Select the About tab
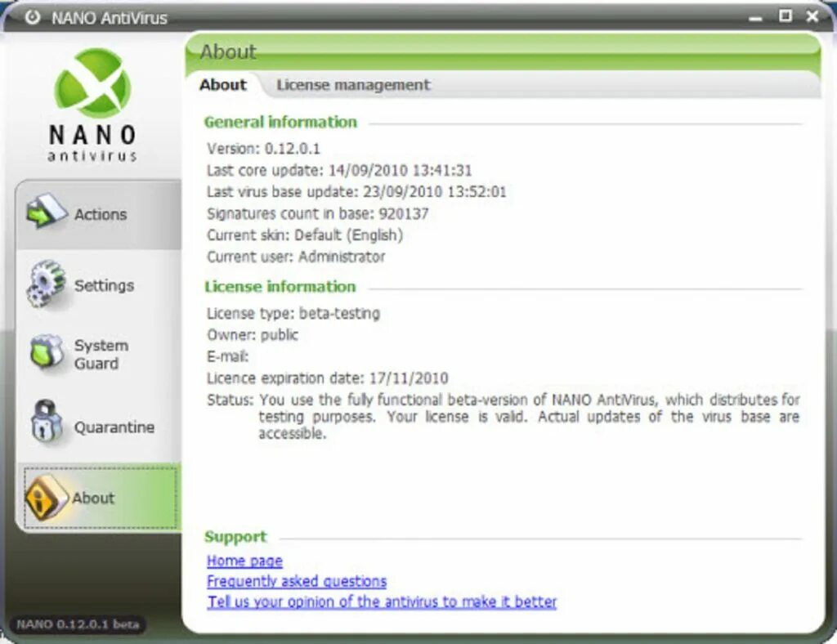The image size is (837, 644). tap(223, 85)
